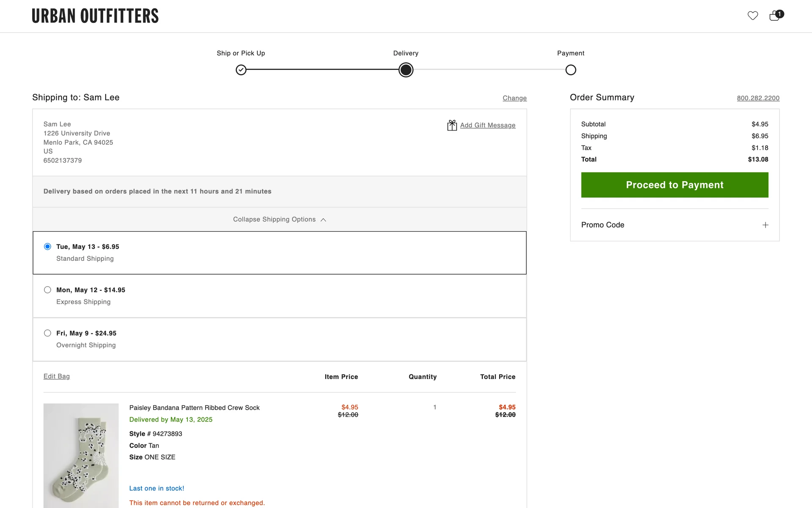812x508 pixels.
Task: Choose Overnight Shipping radio option
Action: tap(47, 333)
